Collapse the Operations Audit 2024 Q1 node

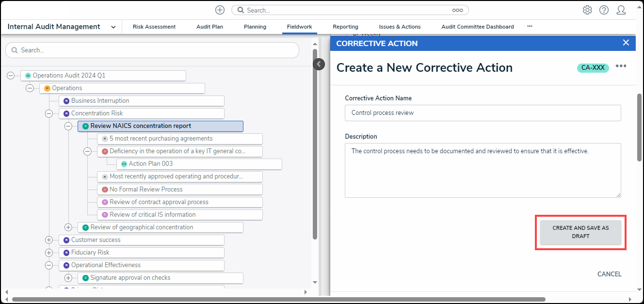coord(11,76)
